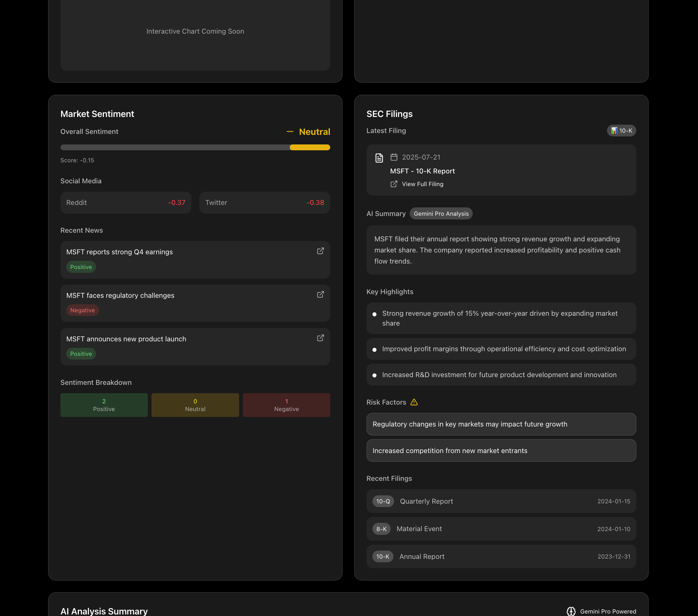698x616 pixels.
Task: Click the SEC Filings heading
Action: 389,114
